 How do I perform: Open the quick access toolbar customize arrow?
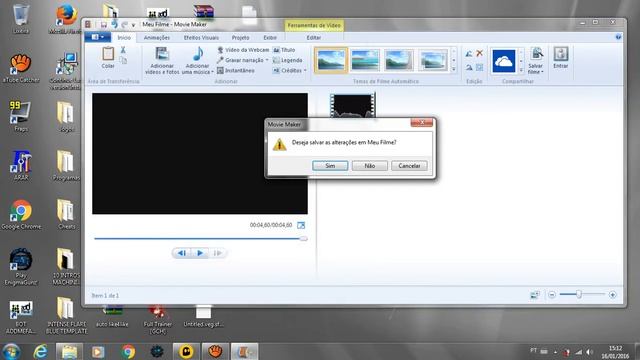click(x=133, y=25)
